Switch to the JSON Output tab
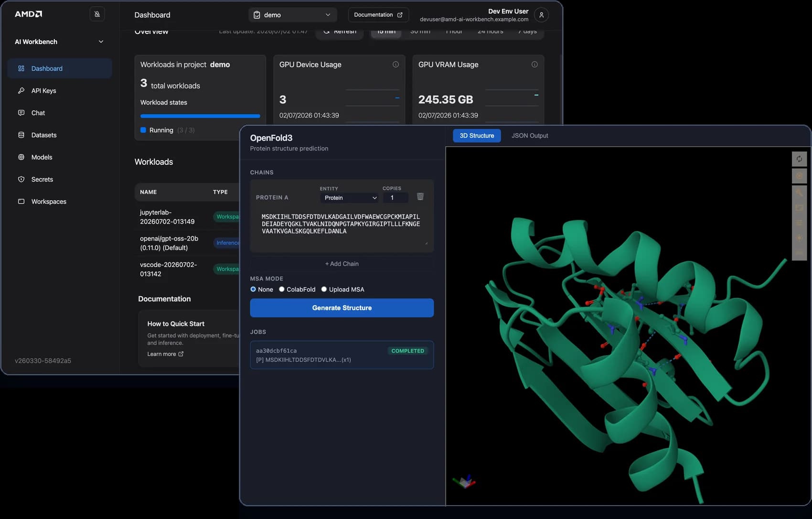 pyautogui.click(x=530, y=136)
